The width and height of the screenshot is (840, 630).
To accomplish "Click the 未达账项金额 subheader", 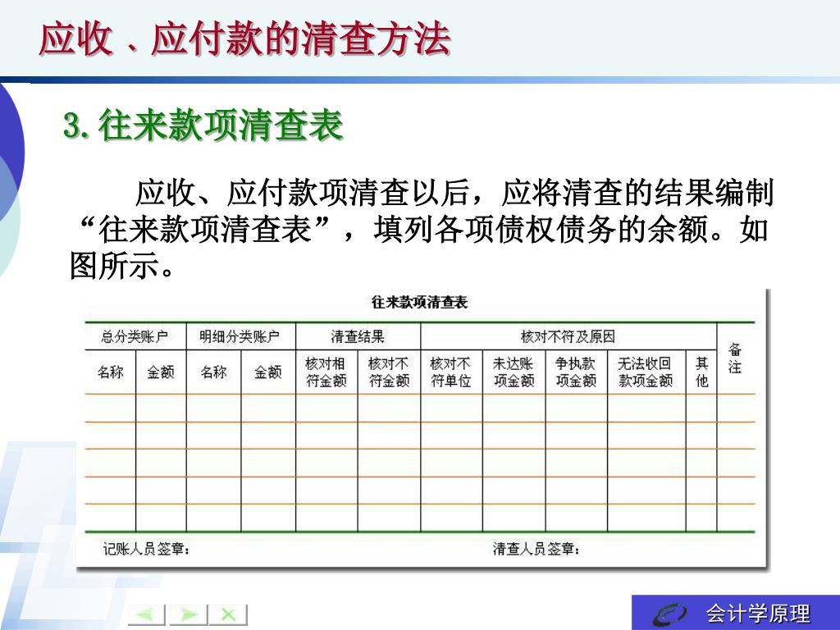I will click(x=514, y=372).
